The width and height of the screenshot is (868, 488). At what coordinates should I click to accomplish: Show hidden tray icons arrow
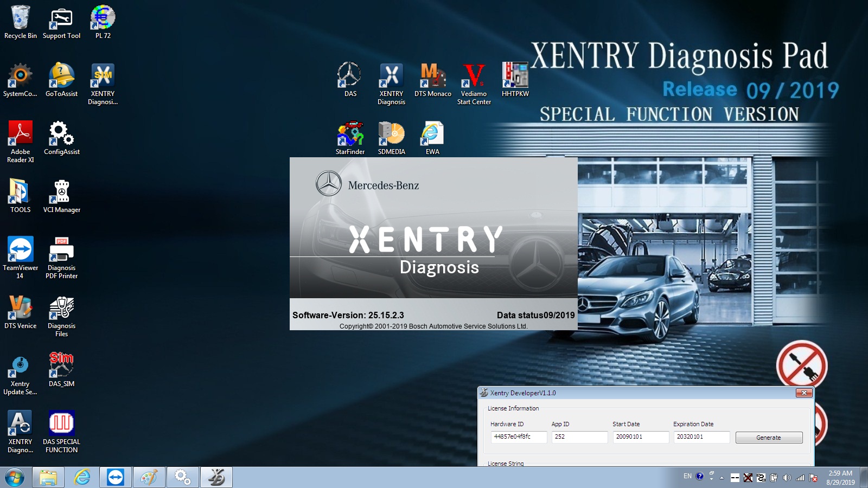(x=722, y=478)
